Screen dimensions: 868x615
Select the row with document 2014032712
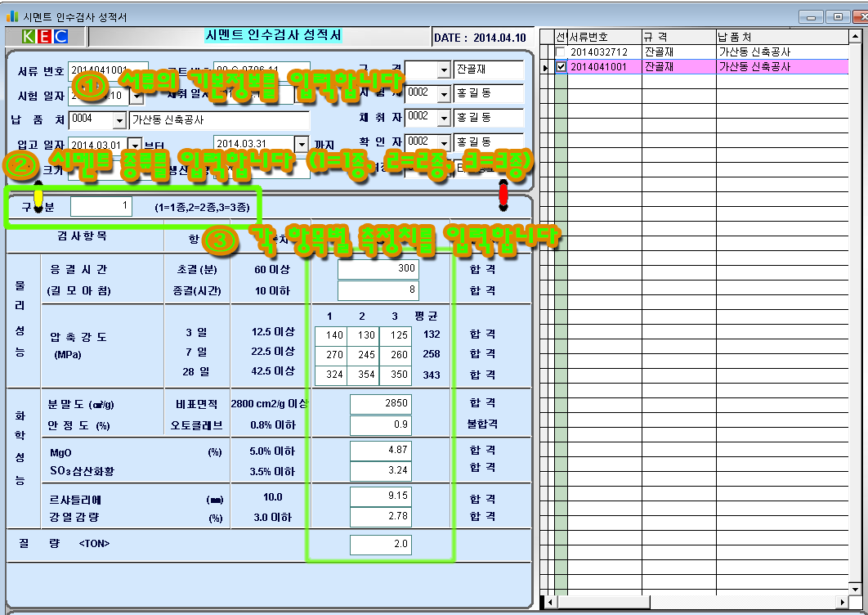click(604, 52)
